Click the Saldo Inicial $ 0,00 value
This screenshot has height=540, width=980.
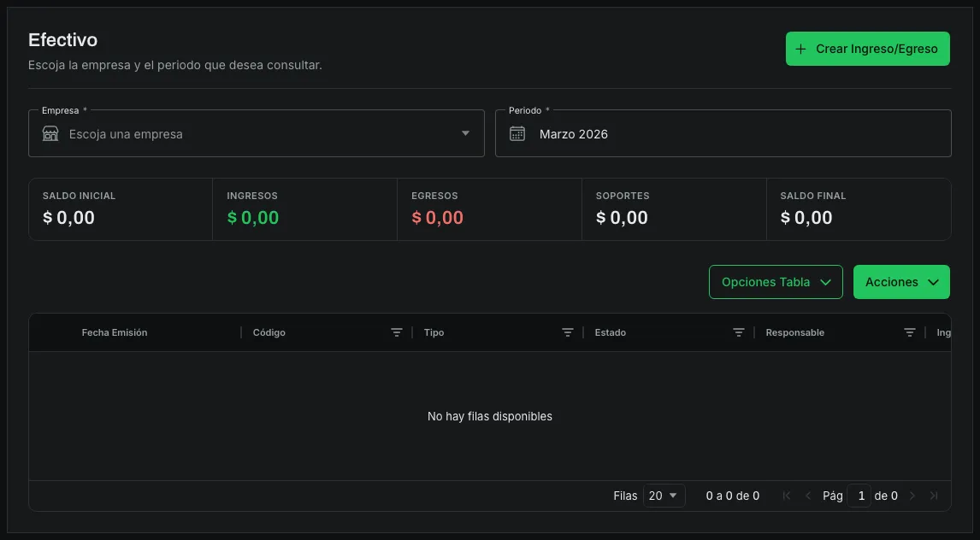click(68, 217)
